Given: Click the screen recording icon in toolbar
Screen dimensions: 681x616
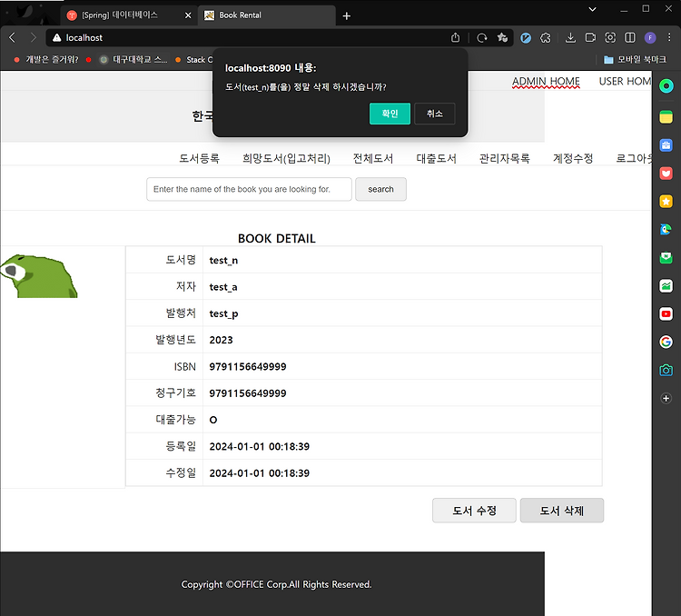Looking at the screenshot, I should 591,38.
